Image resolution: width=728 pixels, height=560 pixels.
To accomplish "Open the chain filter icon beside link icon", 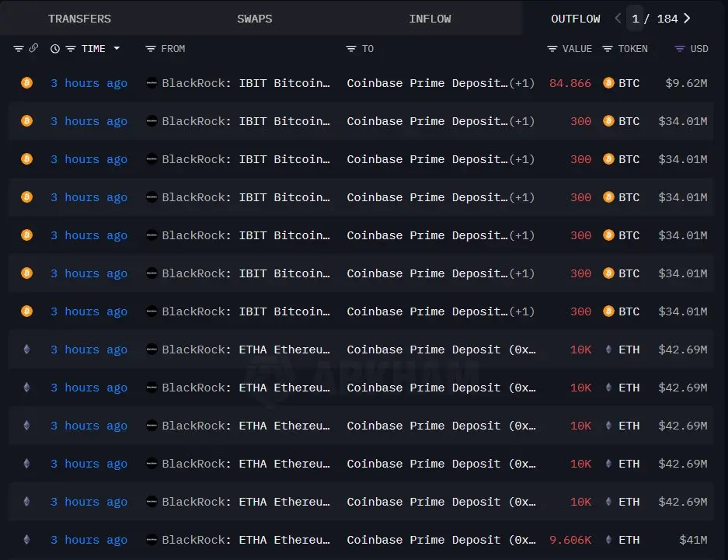I will (18, 49).
